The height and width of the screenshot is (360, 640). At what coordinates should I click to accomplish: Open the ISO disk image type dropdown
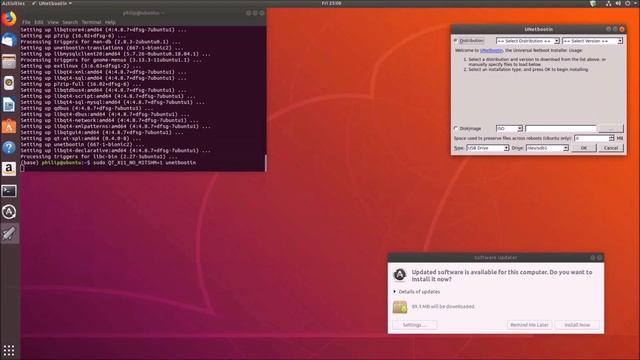[509, 129]
